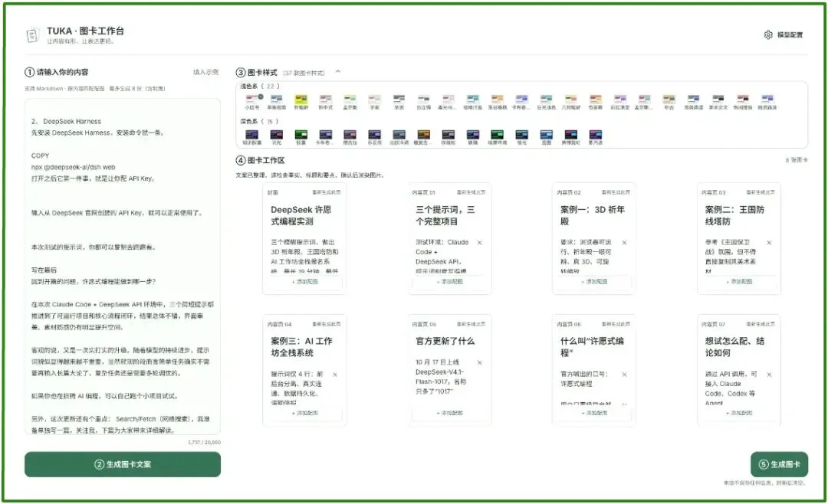Remove the bullet in 案例一 card
This screenshot has width=828, height=504.
(624, 243)
